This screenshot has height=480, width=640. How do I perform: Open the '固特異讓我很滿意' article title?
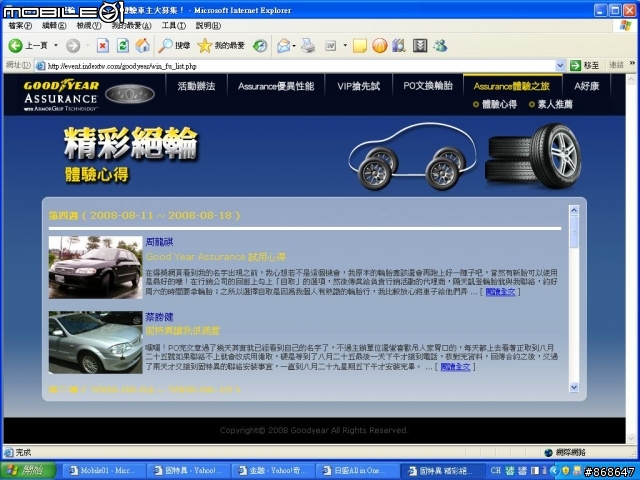182,331
